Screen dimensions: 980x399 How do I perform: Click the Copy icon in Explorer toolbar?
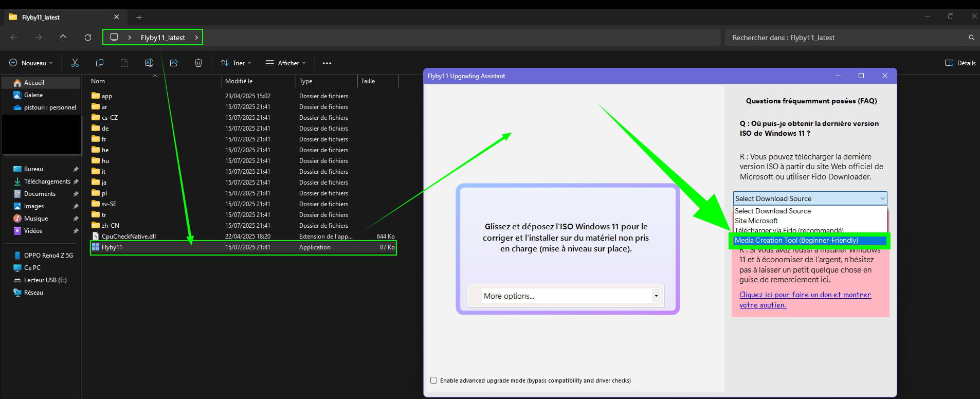(x=100, y=63)
